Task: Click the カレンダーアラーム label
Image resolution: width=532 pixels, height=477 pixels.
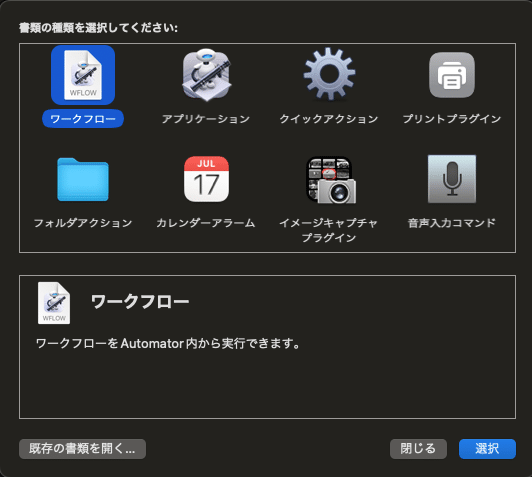Action: [x=206, y=223]
